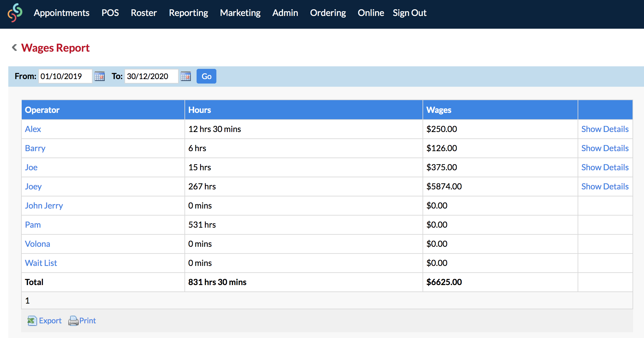Open operator Barry

[35, 148]
